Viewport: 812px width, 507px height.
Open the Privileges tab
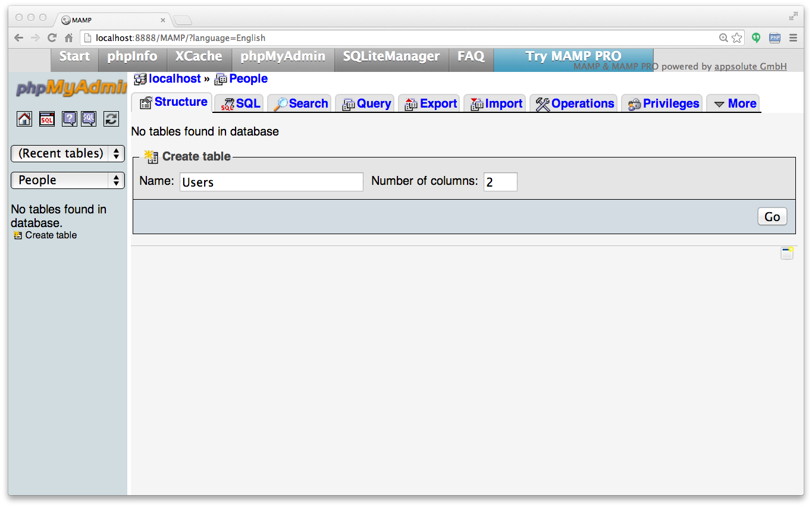pyautogui.click(x=663, y=103)
